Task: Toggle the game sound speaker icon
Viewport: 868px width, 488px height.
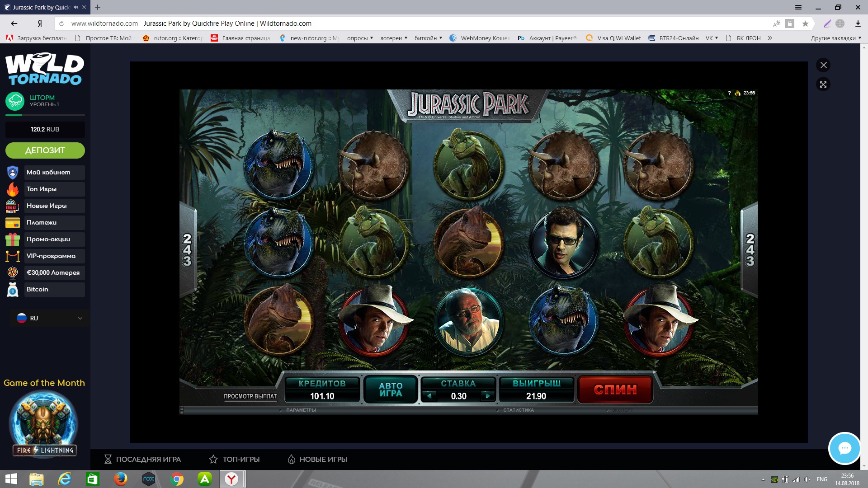Action: (x=738, y=93)
